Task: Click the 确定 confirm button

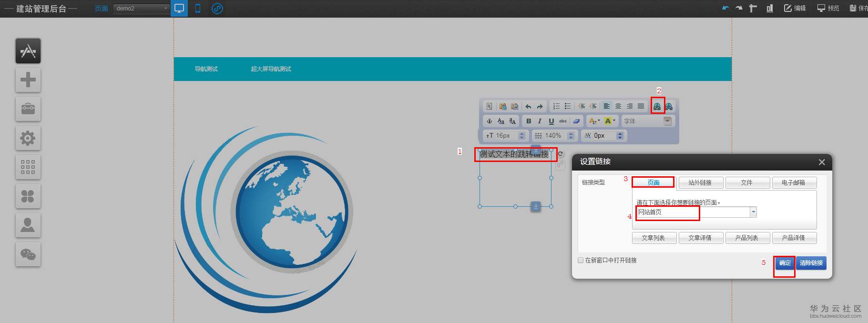Action: coord(785,263)
